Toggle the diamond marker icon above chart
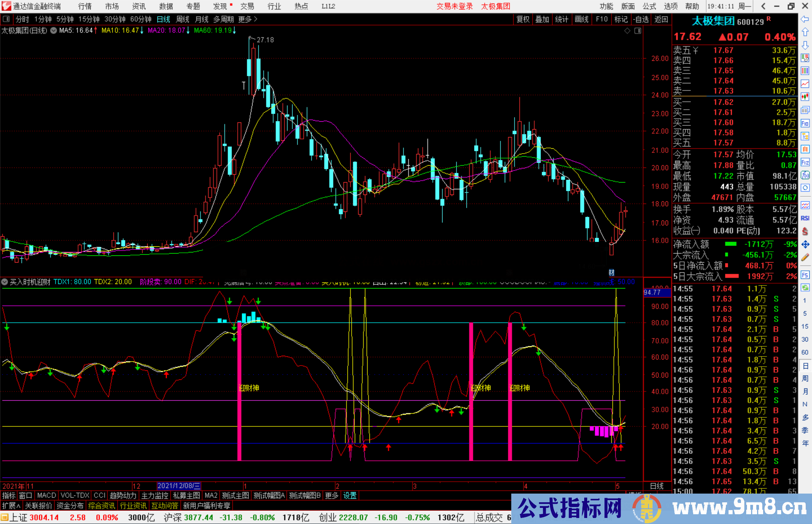 (x=627, y=31)
